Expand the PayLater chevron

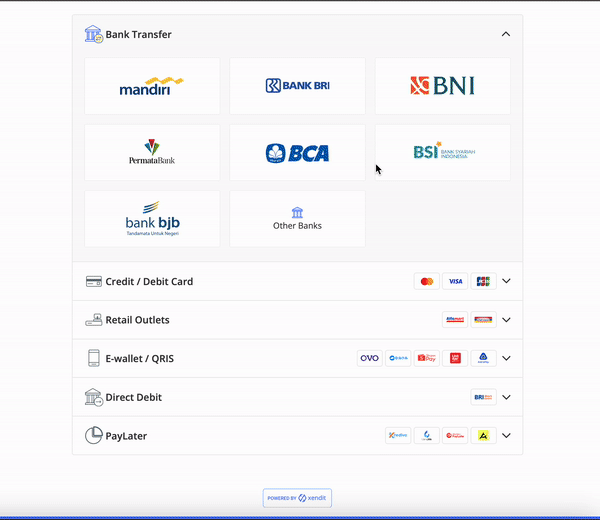click(506, 435)
